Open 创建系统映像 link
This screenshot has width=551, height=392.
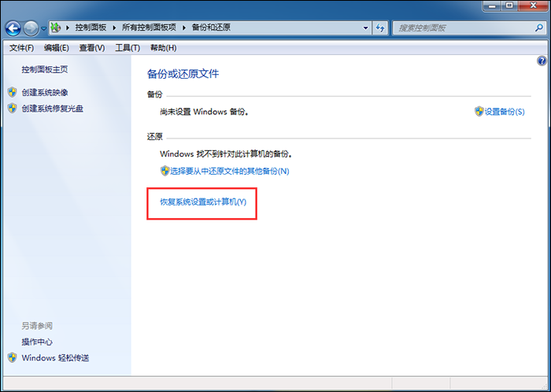(x=45, y=92)
